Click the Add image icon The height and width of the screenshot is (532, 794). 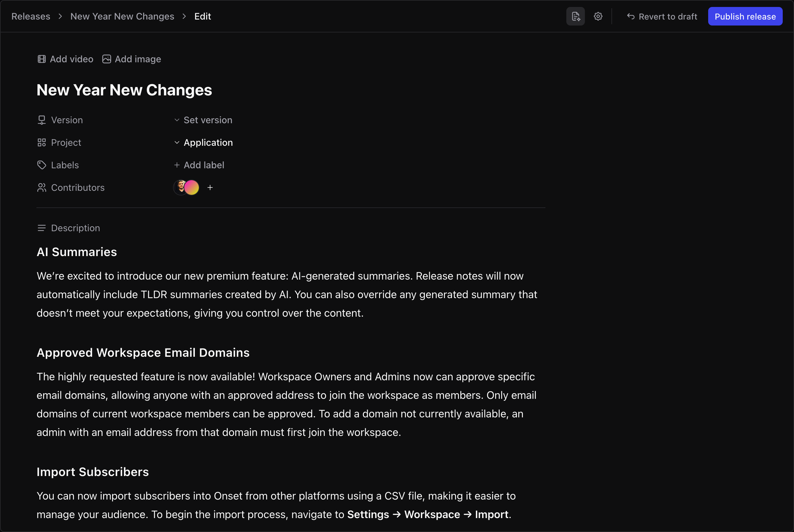(106, 59)
